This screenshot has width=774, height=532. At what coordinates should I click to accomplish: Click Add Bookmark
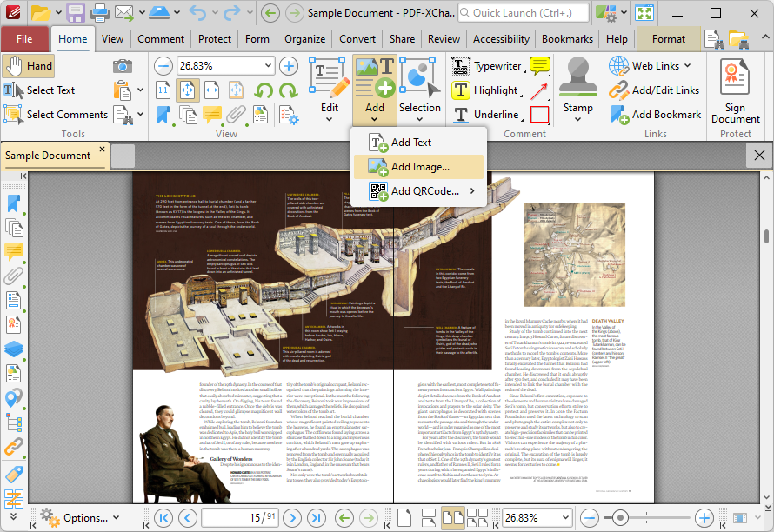656,115
